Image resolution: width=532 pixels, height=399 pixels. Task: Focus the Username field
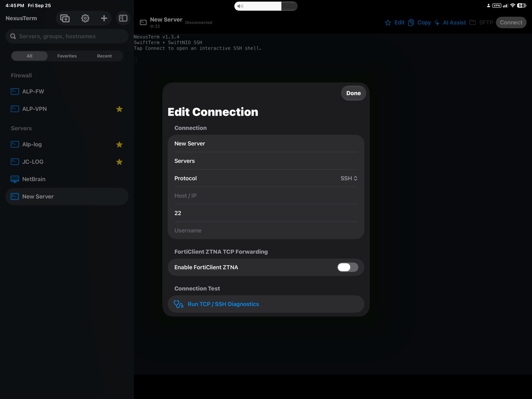tap(266, 230)
